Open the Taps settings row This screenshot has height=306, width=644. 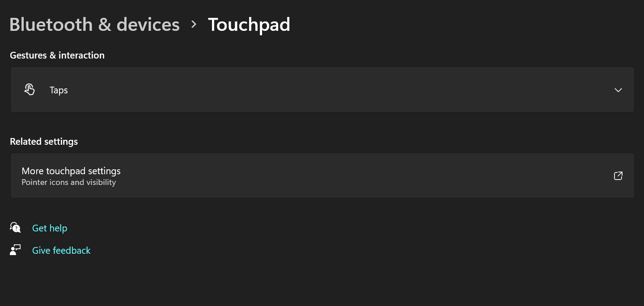(322, 90)
